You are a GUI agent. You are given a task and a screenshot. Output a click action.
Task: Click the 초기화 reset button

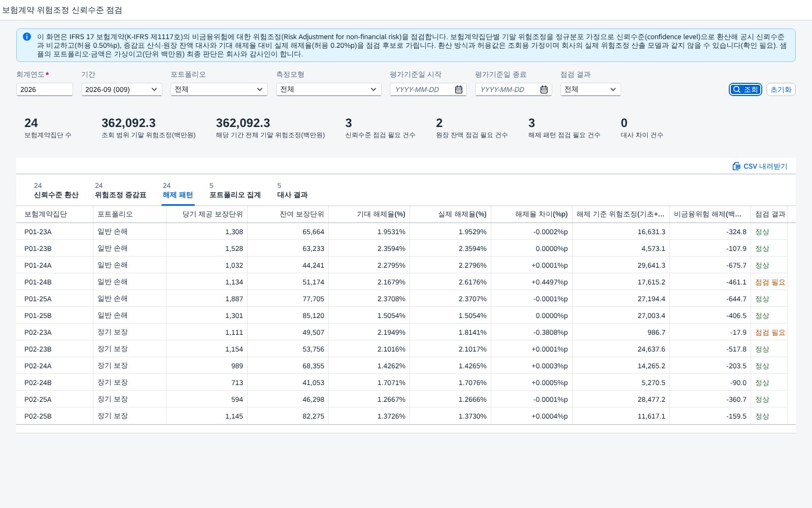[781, 89]
